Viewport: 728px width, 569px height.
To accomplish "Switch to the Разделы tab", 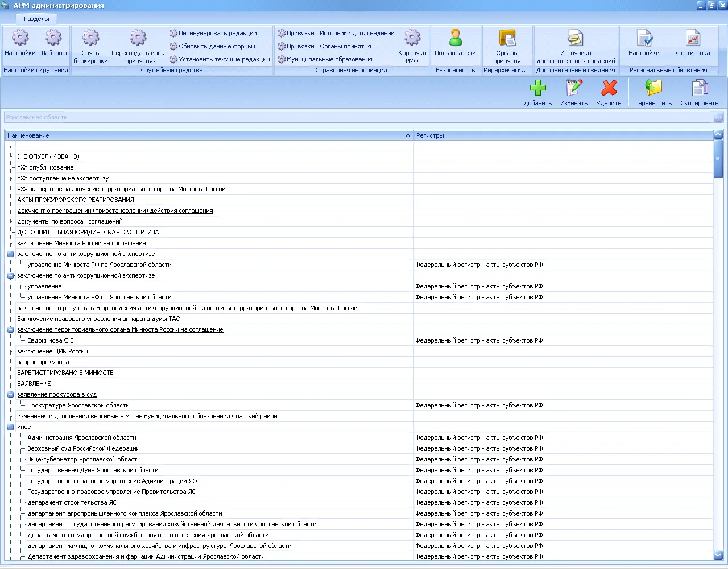I will [36, 19].
